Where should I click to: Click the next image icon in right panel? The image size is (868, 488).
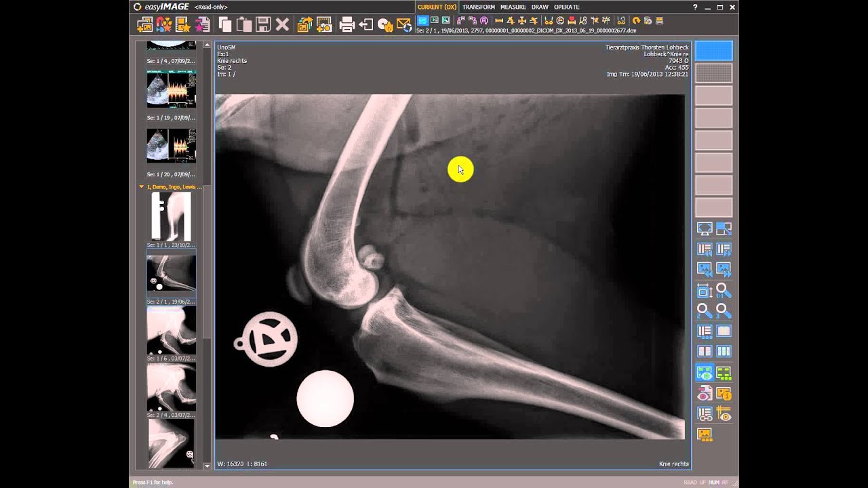[724, 269]
